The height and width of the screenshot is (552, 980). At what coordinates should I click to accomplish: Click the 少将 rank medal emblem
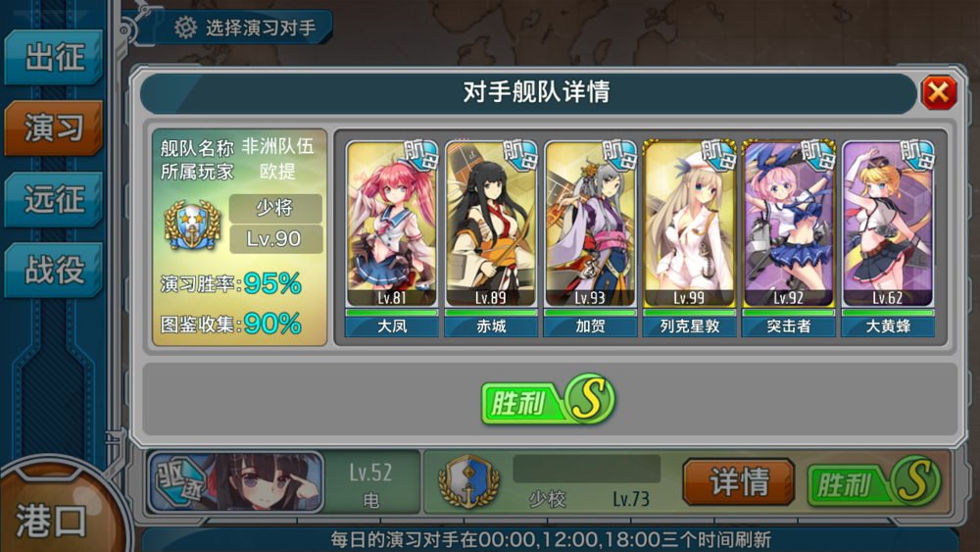pyautogui.click(x=192, y=226)
